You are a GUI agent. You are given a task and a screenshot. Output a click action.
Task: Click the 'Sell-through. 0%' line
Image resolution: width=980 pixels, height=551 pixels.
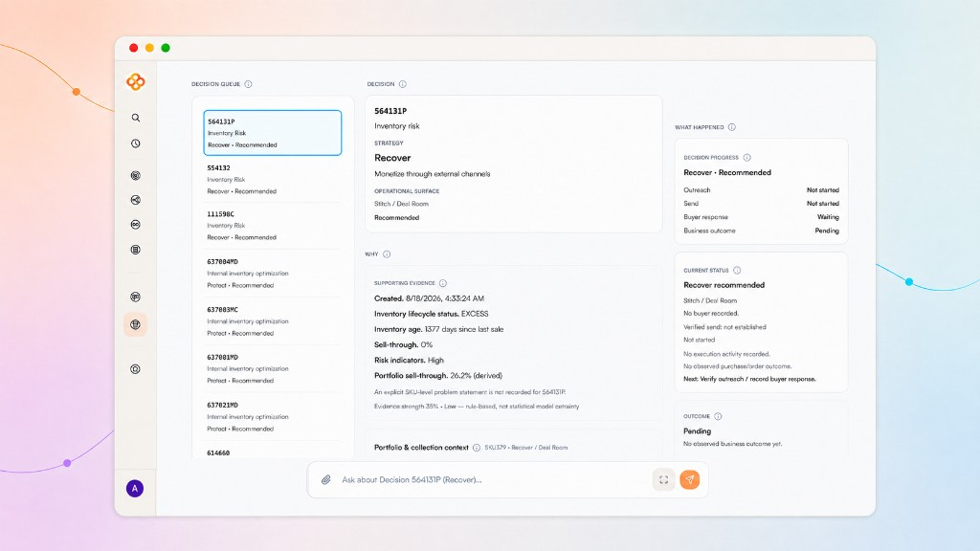(403, 344)
